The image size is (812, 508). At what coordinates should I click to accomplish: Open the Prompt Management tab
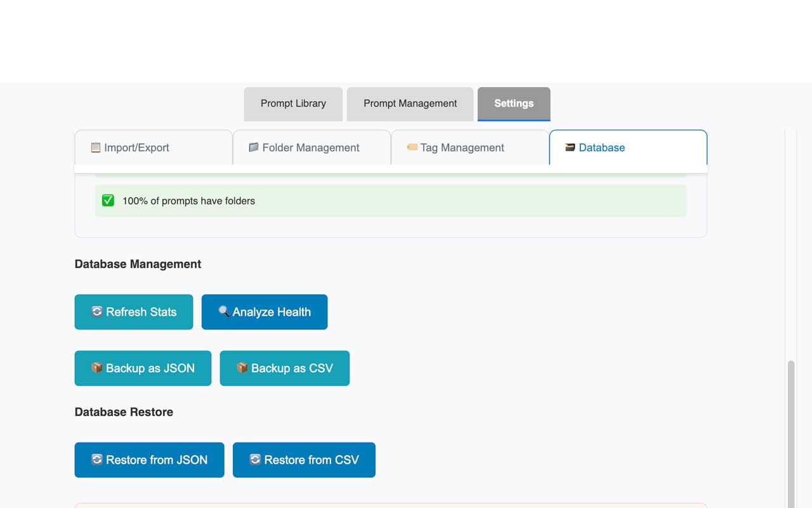(x=410, y=104)
